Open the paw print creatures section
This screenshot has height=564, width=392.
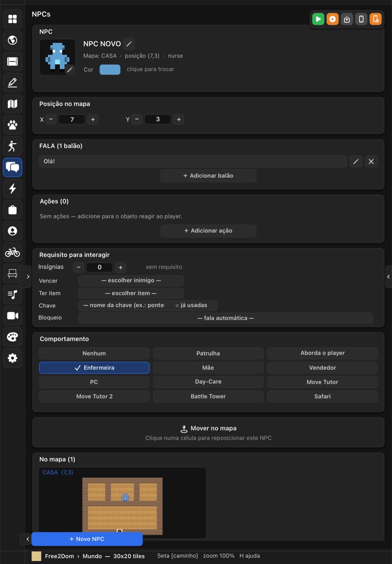(x=13, y=125)
